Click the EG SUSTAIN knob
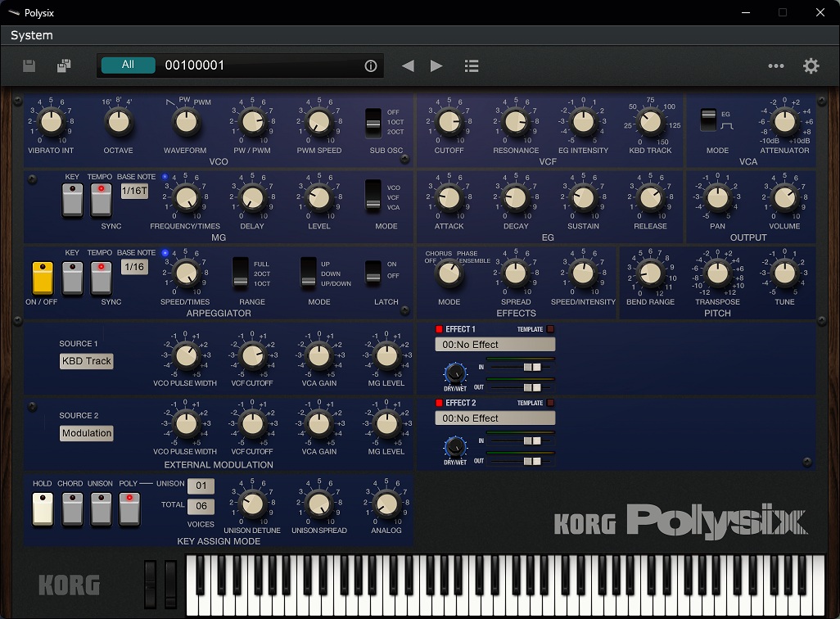 click(x=584, y=198)
